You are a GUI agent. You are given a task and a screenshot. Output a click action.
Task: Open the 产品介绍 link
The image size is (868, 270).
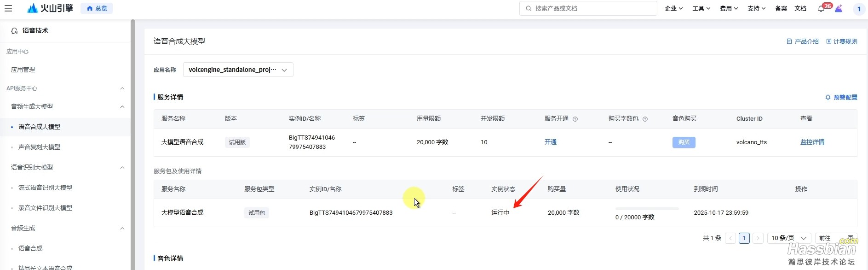click(803, 41)
